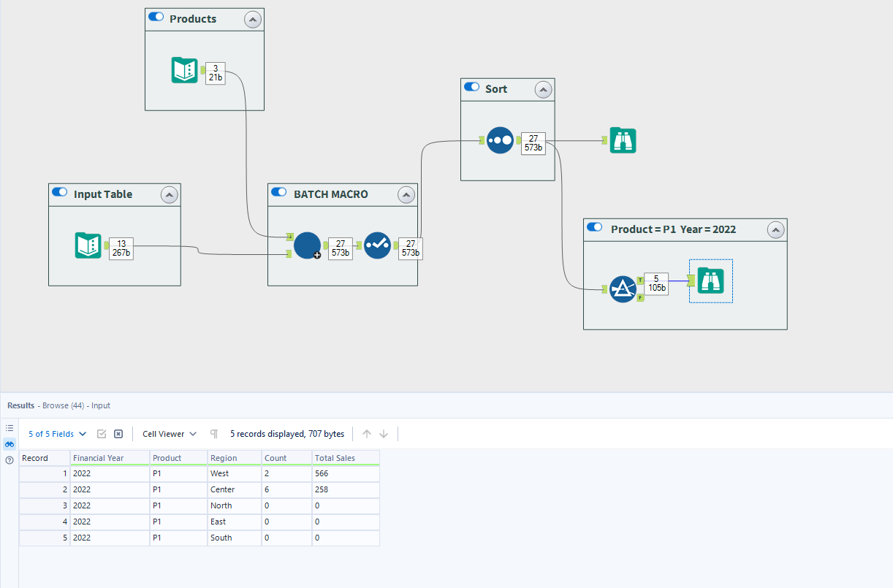Select the Select tool inside BATCH MACRO
This screenshot has height=588, width=893.
tap(377, 245)
